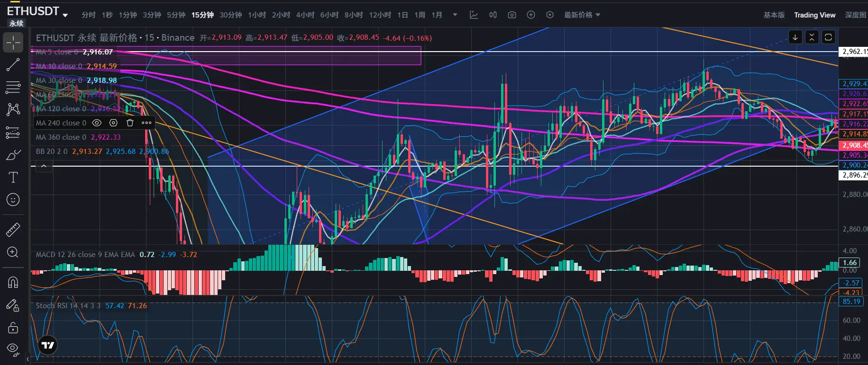Switch chart to 6小时 interval
Image resolution: width=868 pixels, height=365 pixels.
329,15
